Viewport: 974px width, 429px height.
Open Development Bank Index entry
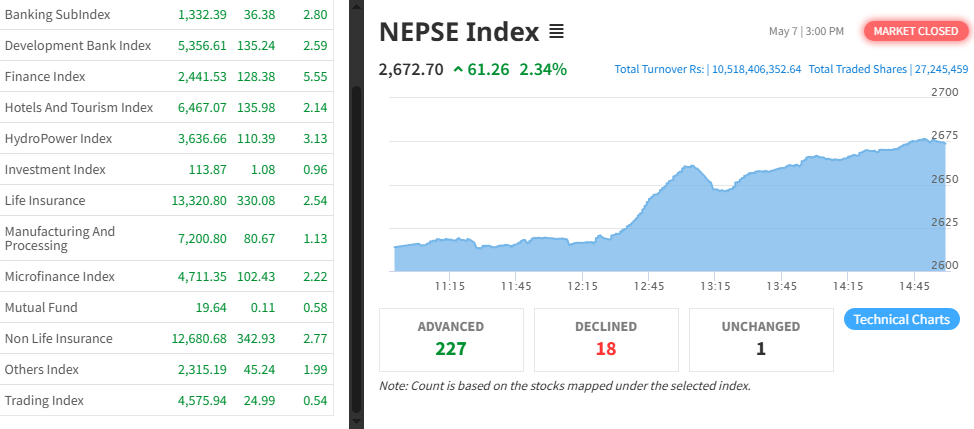coord(78,46)
